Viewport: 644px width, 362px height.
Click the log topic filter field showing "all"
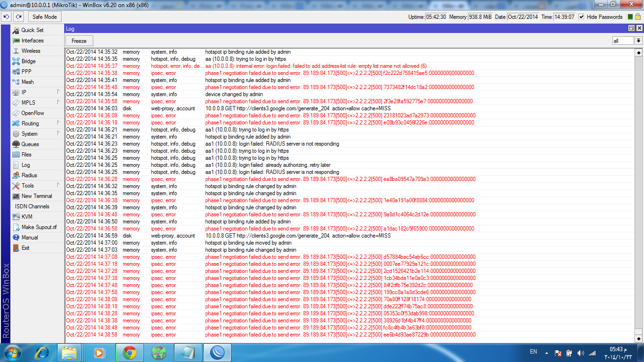(x=623, y=41)
